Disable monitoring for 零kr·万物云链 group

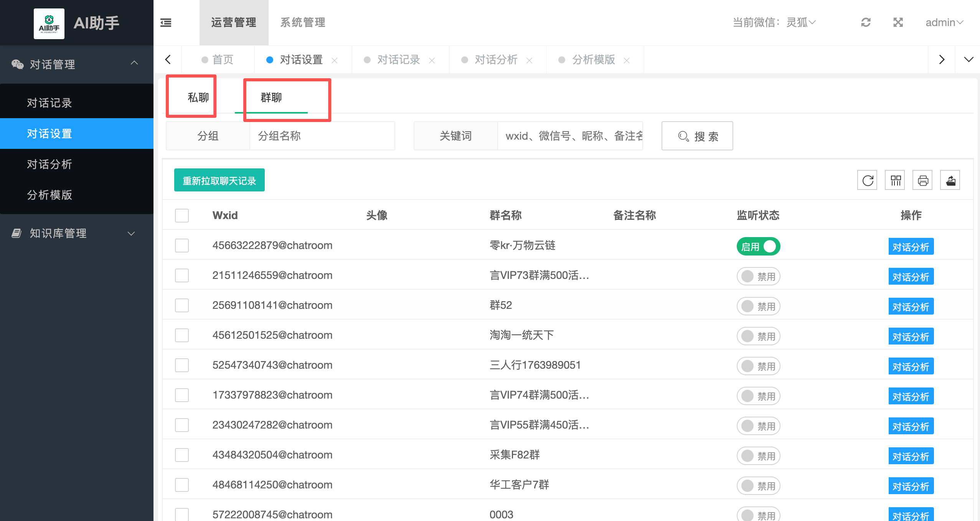click(758, 246)
